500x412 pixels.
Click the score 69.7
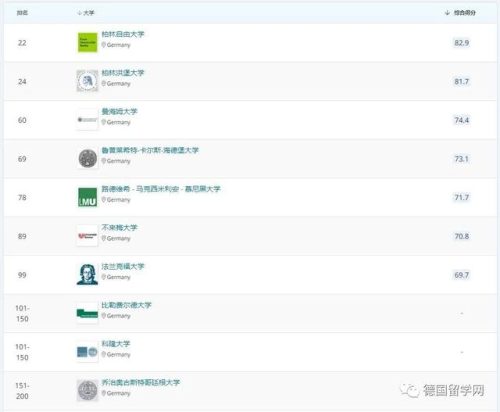462,275
